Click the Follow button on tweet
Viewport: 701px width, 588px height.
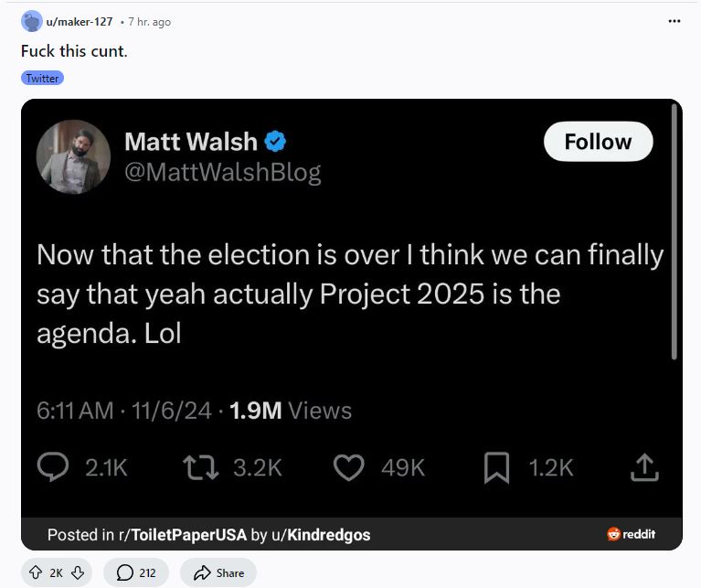pos(598,142)
